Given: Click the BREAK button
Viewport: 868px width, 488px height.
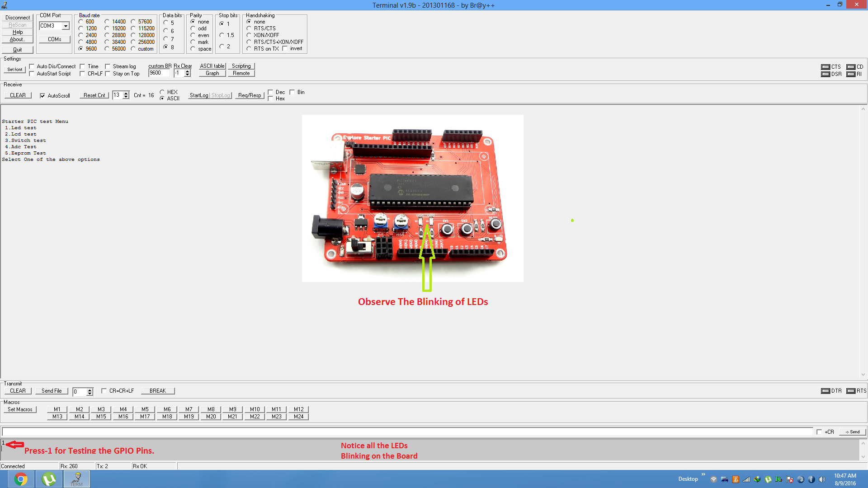Looking at the screenshot, I should click(158, 391).
